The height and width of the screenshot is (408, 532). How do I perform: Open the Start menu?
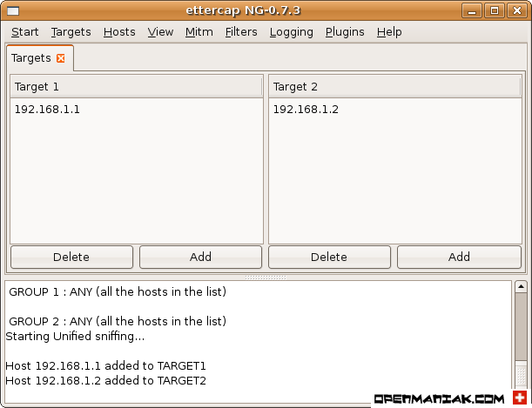24,32
